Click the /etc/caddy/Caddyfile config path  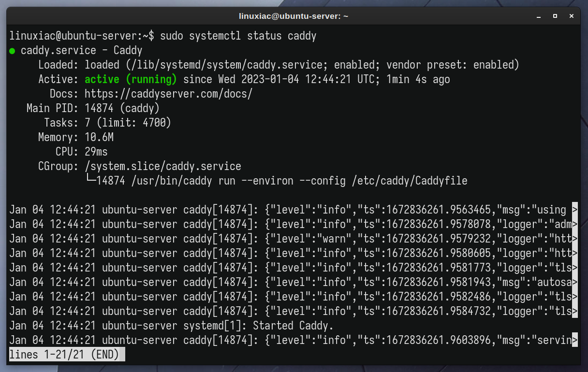click(x=410, y=181)
